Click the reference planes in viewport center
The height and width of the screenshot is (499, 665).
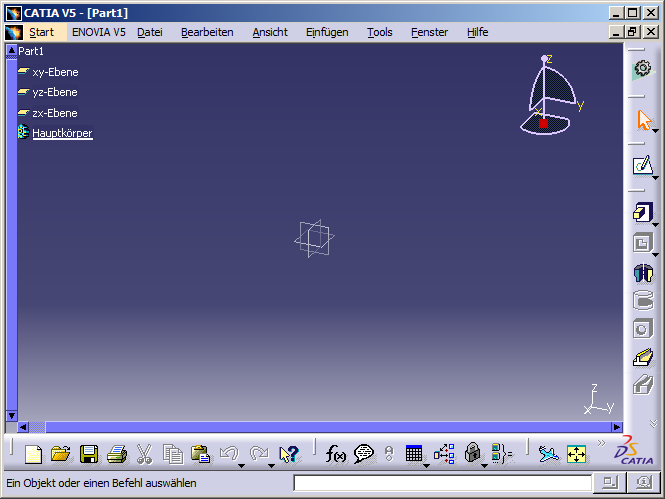pyautogui.click(x=314, y=238)
